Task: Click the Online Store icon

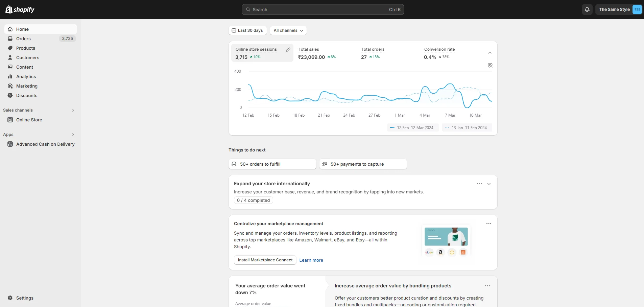Action: pyautogui.click(x=10, y=120)
